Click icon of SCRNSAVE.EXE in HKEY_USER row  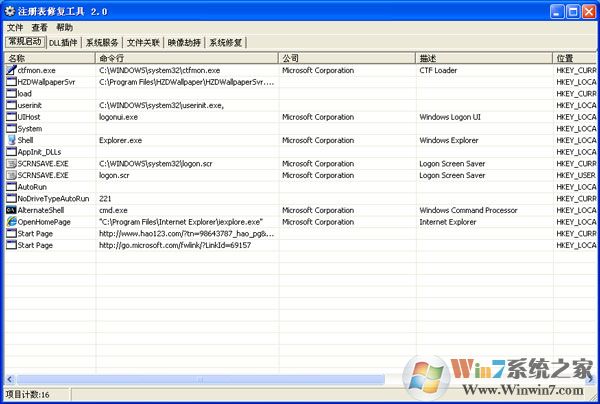point(11,175)
